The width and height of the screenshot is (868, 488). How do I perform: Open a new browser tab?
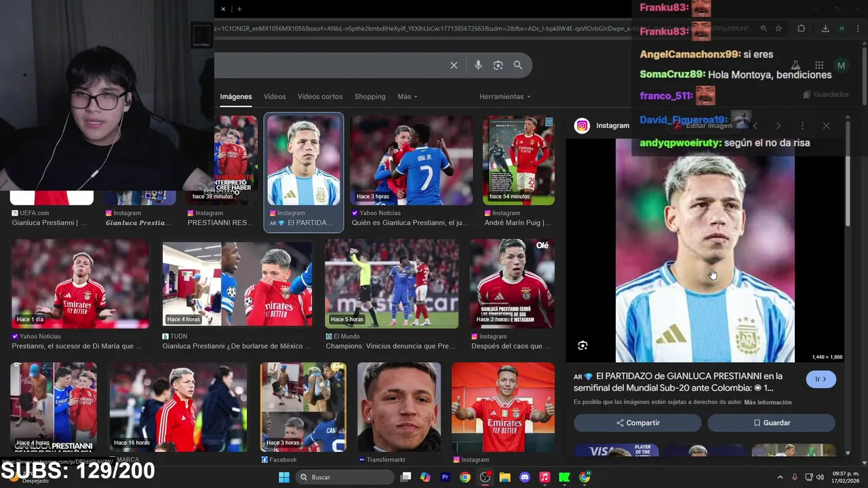(239, 9)
